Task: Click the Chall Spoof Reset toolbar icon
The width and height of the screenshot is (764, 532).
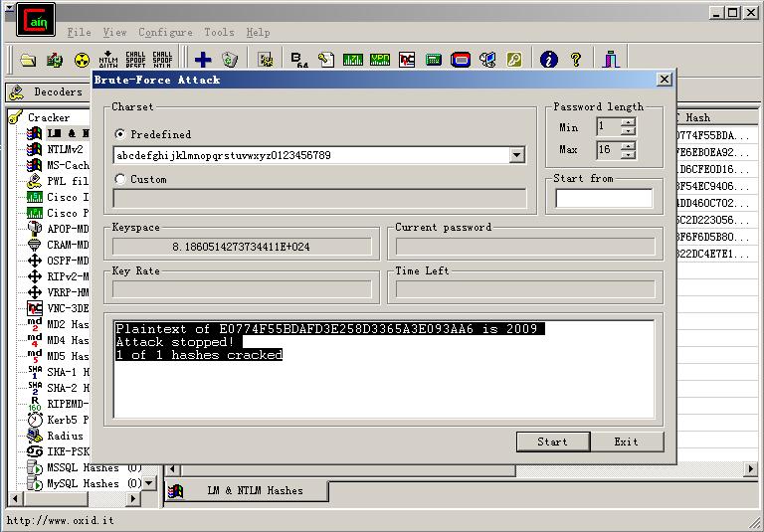Action: point(135,60)
